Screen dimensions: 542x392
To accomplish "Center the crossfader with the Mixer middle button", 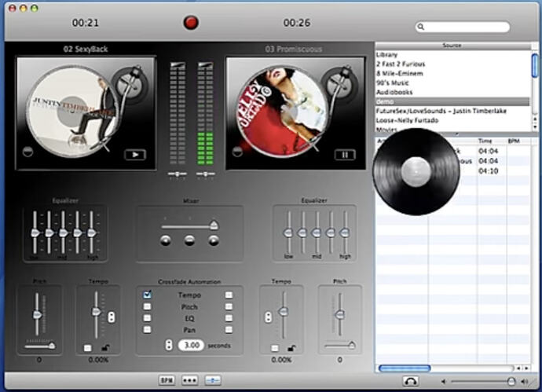I will tap(189, 240).
